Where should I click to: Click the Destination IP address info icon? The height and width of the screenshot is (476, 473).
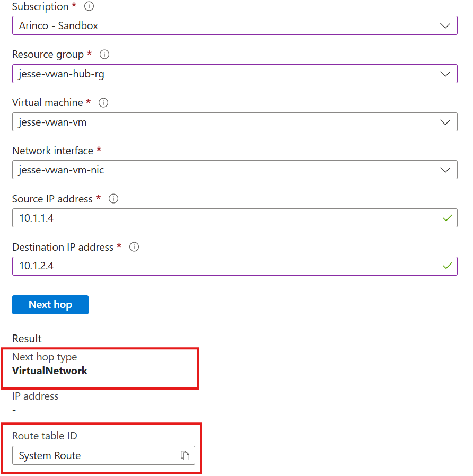[134, 247]
